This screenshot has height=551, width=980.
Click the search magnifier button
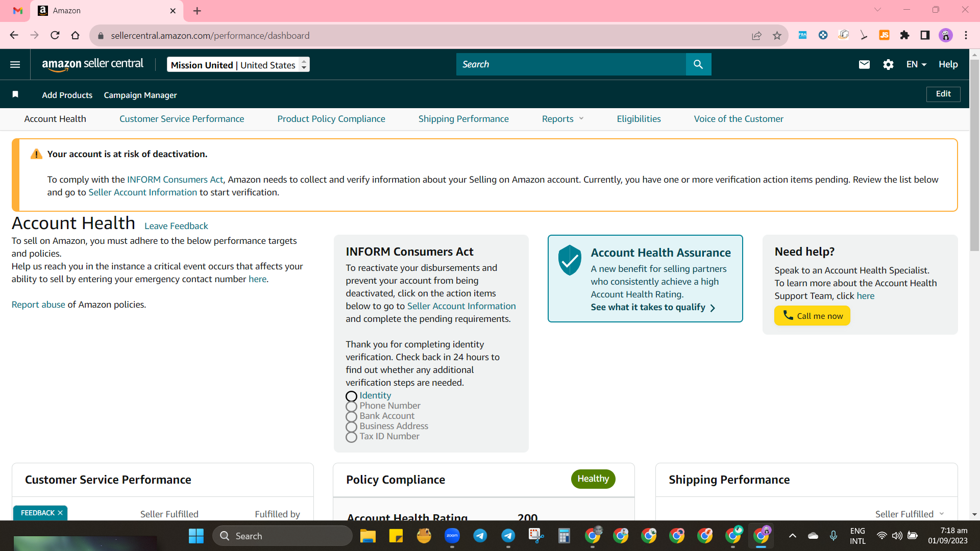(x=698, y=64)
